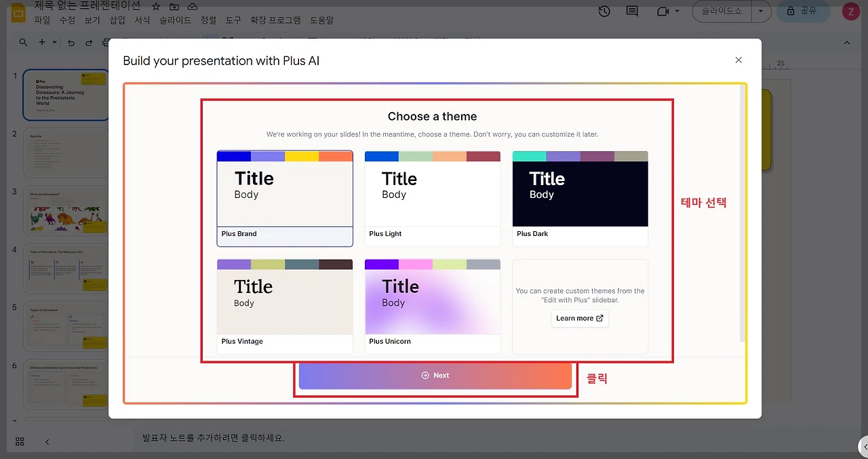The image size is (868, 459).
Task: Select slide 5 Types of Dinosaurs thumbnail
Action: click(66, 327)
